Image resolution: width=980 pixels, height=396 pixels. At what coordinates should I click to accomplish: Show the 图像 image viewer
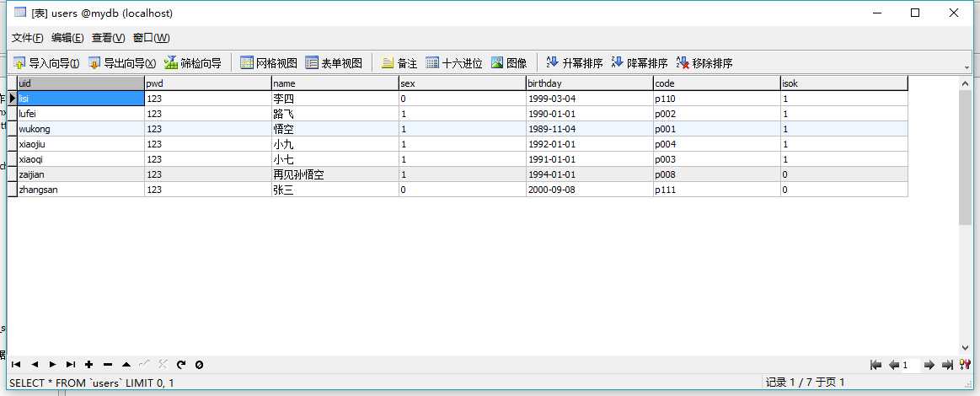(509, 63)
